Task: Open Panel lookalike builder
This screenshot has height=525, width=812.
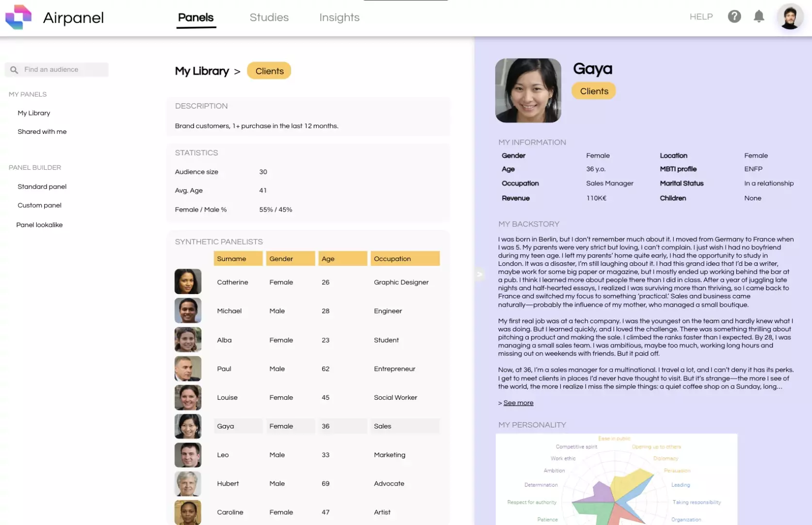Action: [x=39, y=225]
